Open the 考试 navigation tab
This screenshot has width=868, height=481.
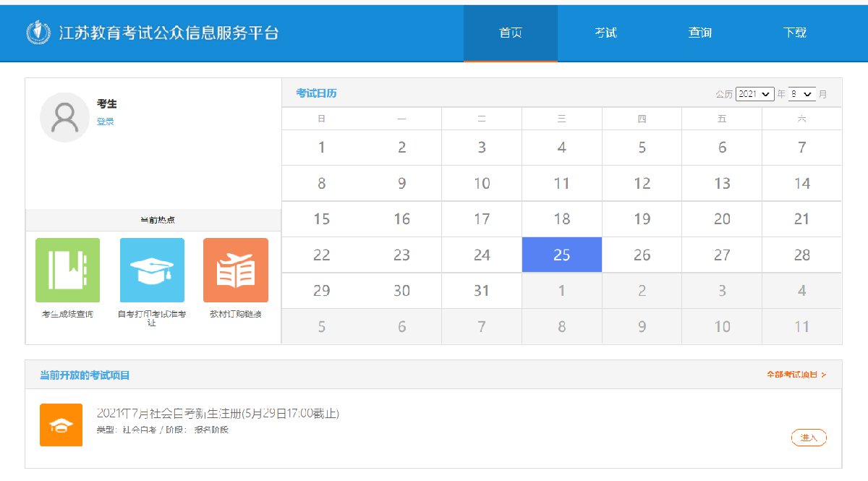(x=605, y=33)
